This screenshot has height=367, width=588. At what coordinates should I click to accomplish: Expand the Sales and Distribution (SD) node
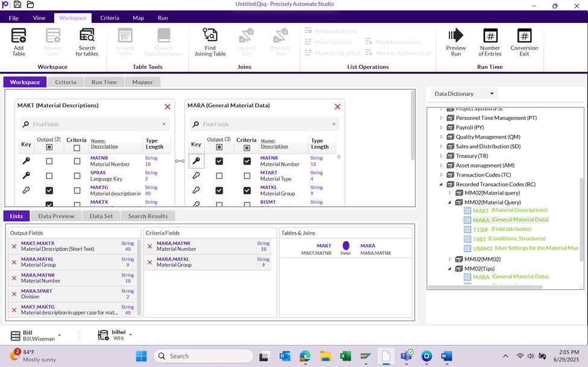coord(441,146)
